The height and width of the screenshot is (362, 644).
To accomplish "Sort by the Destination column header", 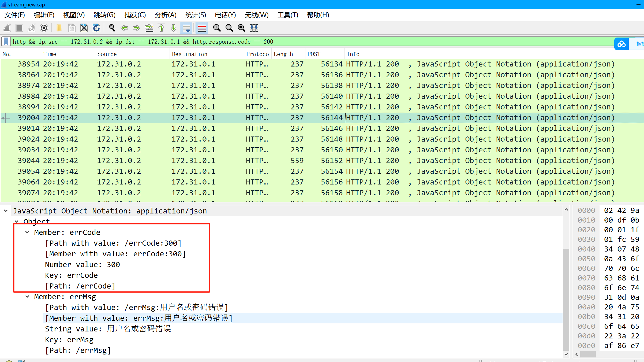I will click(x=207, y=54).
